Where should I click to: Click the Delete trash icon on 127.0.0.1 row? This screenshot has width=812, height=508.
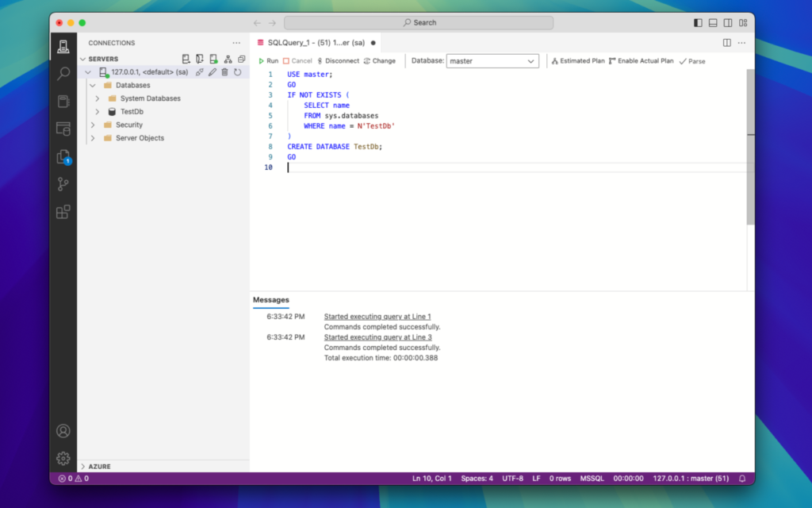click(224, 72)
